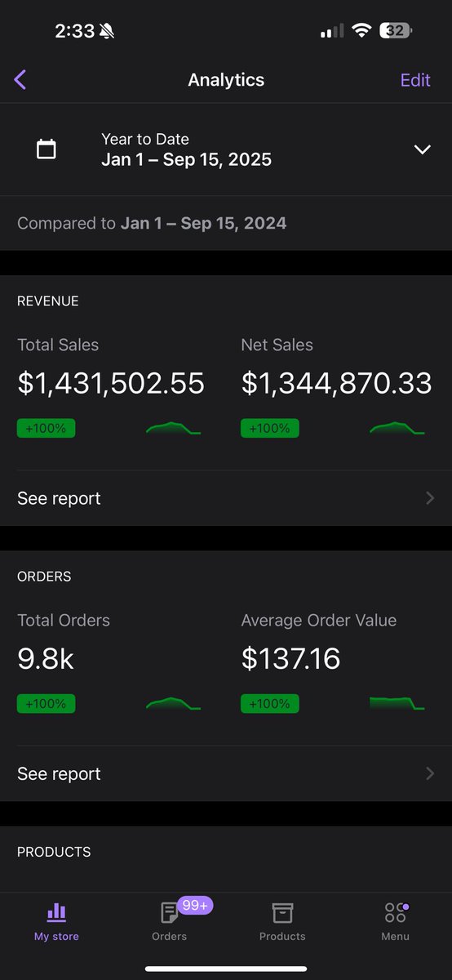Tap the Net Sales sparkline chart
Image resolution: width=452 pixels, height=980 pixels.
point(397,428)
